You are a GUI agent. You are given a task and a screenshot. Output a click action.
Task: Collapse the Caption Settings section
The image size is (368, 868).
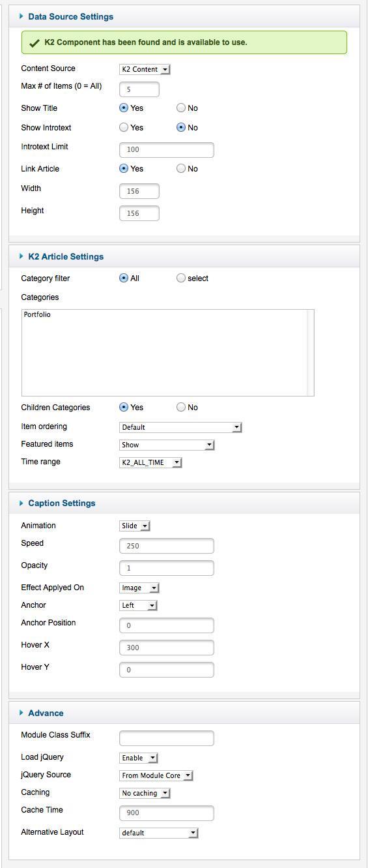(x=21, y=503)
